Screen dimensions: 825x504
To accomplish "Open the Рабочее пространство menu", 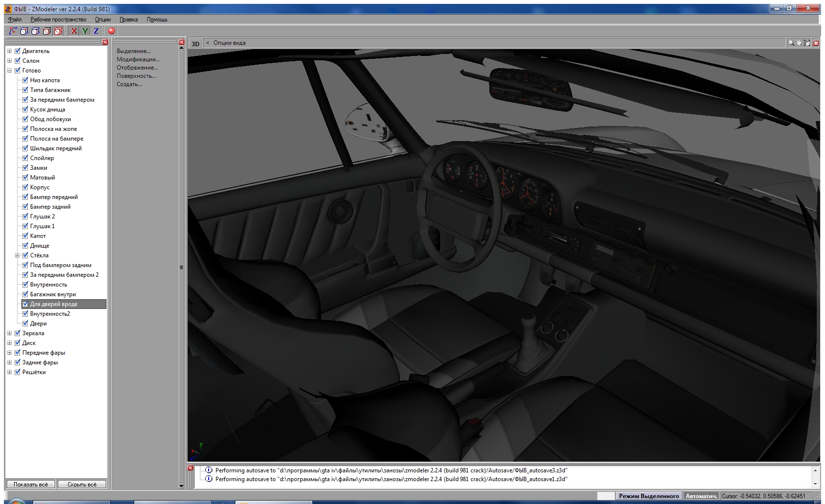I will click(58, 19).
